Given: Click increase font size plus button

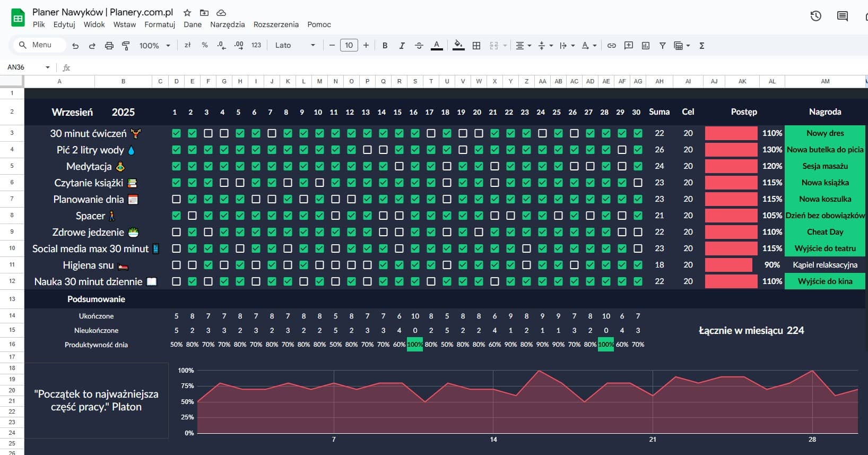Looking at the screenshot, I should coord(366,46).
